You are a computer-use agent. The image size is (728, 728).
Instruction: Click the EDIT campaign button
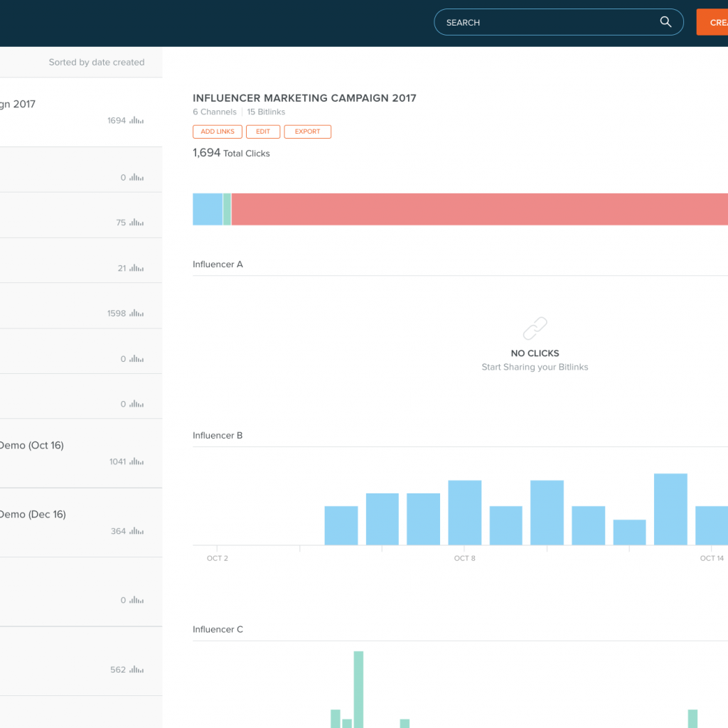(x=263, y=132)
